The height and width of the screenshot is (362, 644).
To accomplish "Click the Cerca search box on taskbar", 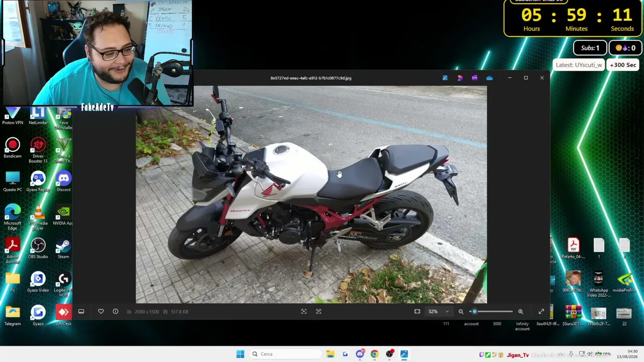I will (285, 354).
